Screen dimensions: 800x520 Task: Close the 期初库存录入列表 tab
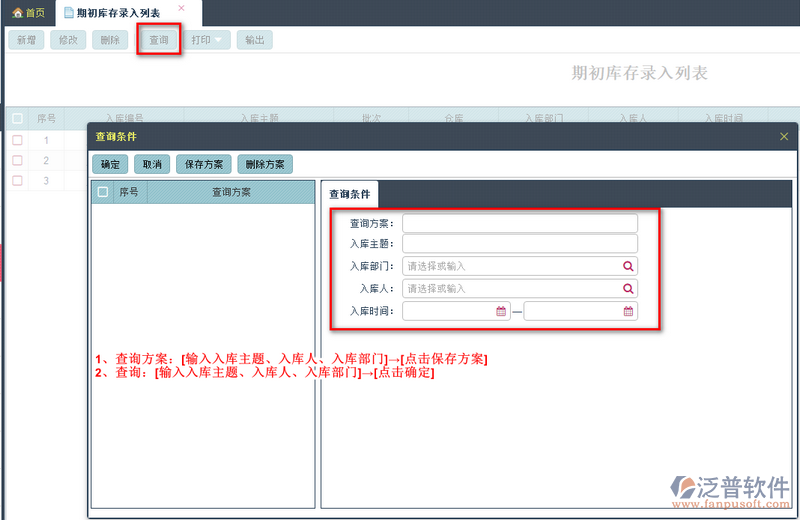(x=181, y=8)
